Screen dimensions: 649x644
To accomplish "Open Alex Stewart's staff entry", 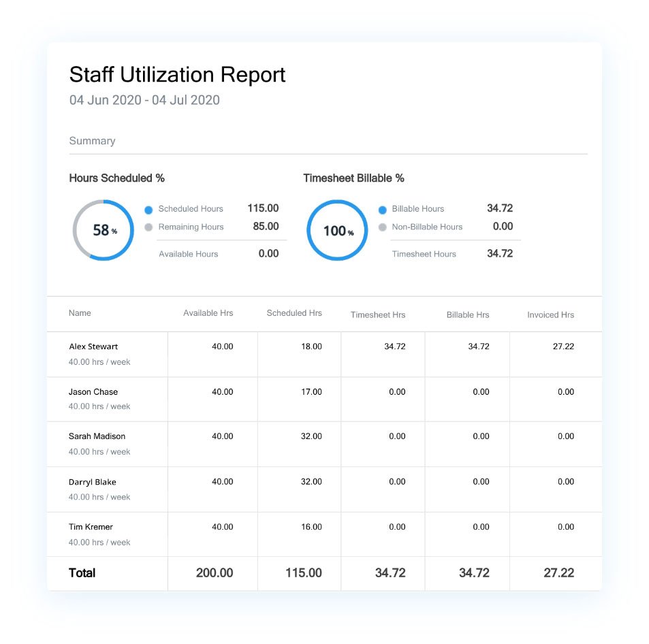I will click(x=93, y=347).
